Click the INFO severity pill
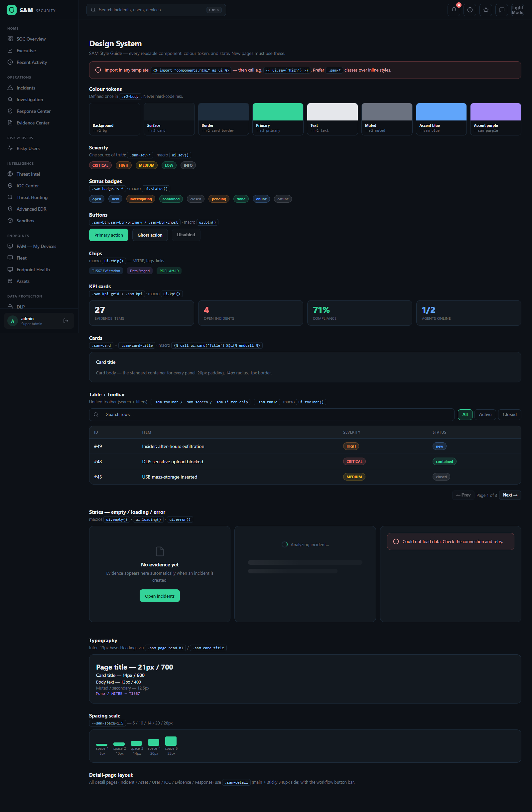This screenshot has height=812, width=532. [x=188, y=165]
